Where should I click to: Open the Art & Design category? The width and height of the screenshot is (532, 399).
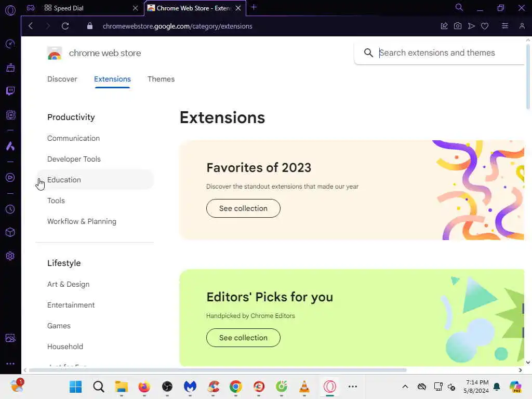coord(69,284)
